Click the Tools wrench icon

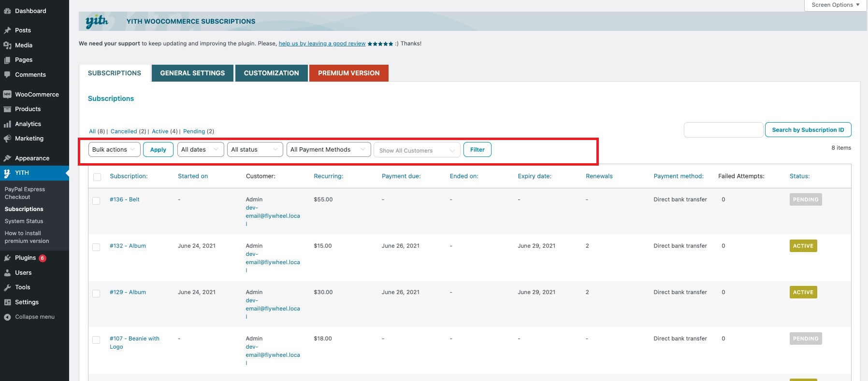click(x=7, y=287)
